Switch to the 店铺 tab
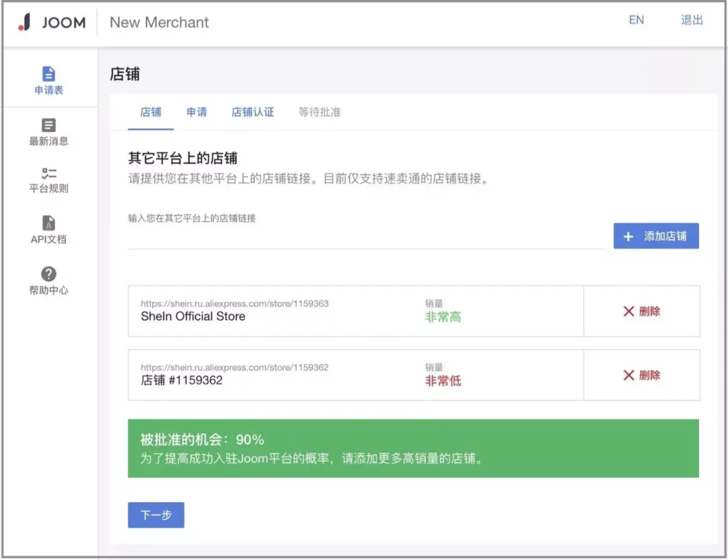 click(x=150, y=113)
